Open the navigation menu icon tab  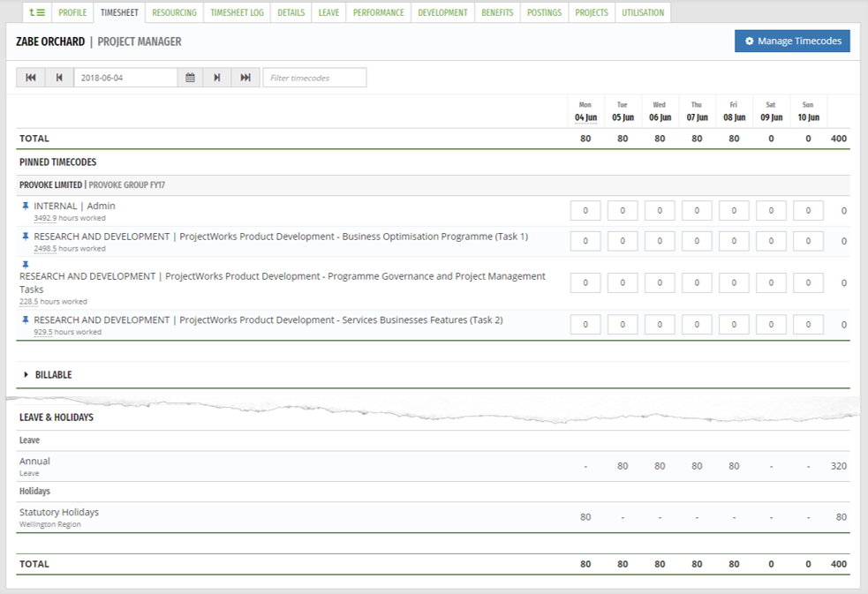[x=37, y=12]
